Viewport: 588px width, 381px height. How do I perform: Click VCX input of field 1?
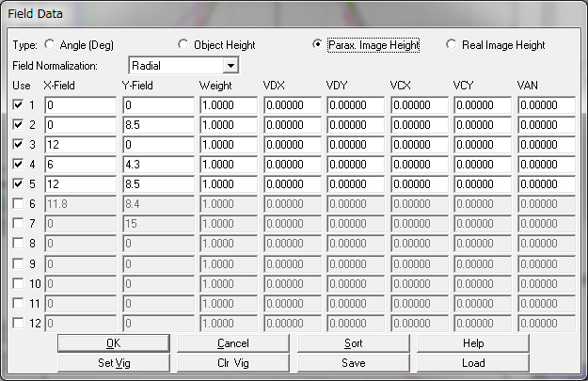[x=420, y=105]
